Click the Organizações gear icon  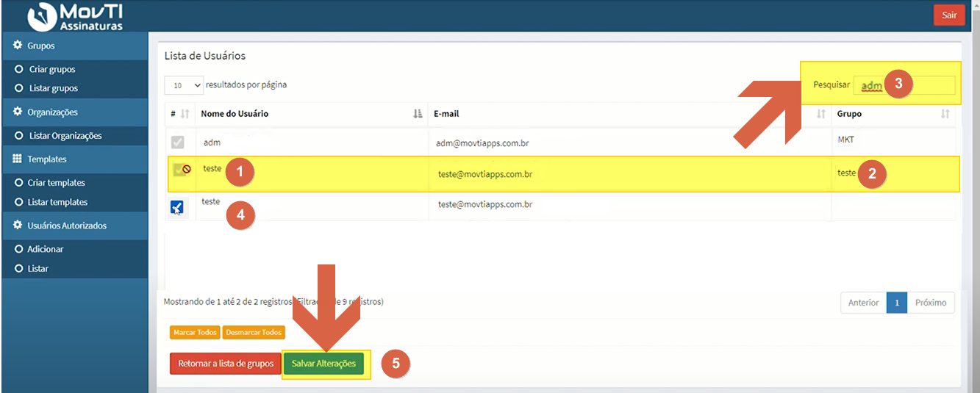coord(18,112)
